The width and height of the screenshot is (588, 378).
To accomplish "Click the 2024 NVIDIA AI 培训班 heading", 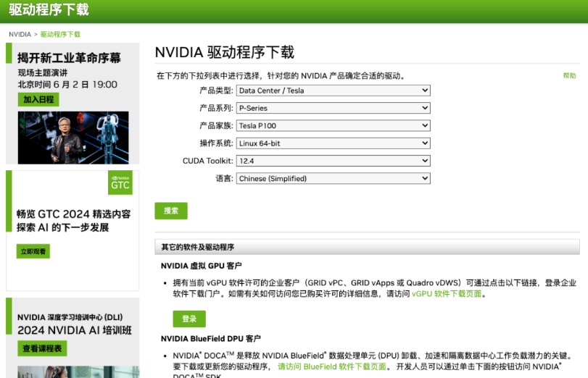I will 75,330.
